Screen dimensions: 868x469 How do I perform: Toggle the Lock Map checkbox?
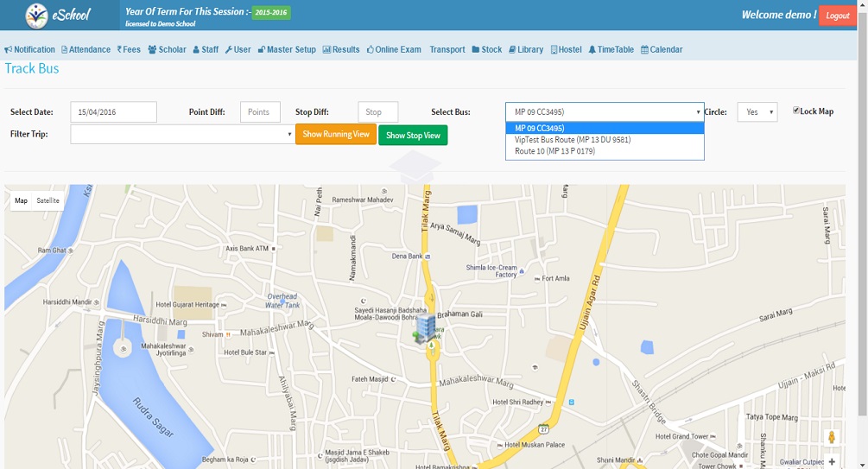tap(796, 111)
